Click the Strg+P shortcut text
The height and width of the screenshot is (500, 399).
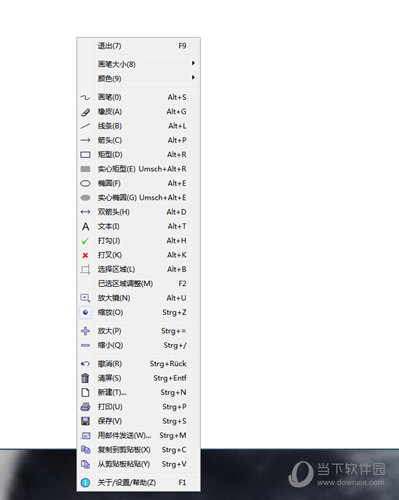point(174,407)
